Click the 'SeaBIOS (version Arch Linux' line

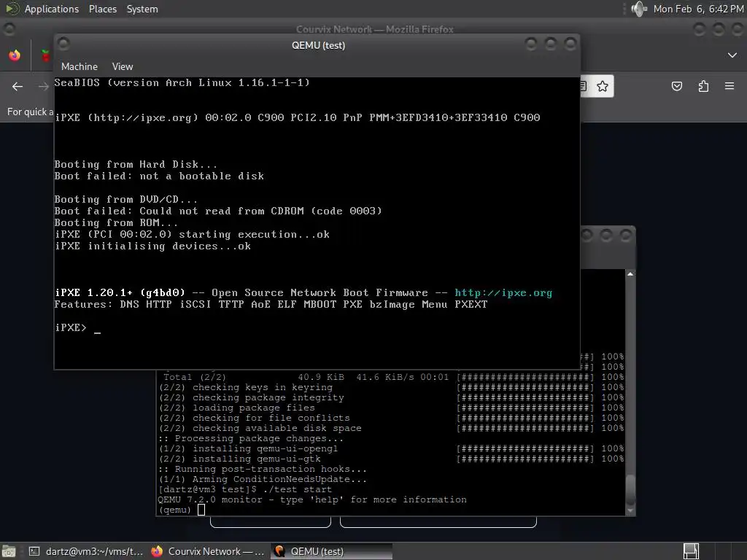182,83
